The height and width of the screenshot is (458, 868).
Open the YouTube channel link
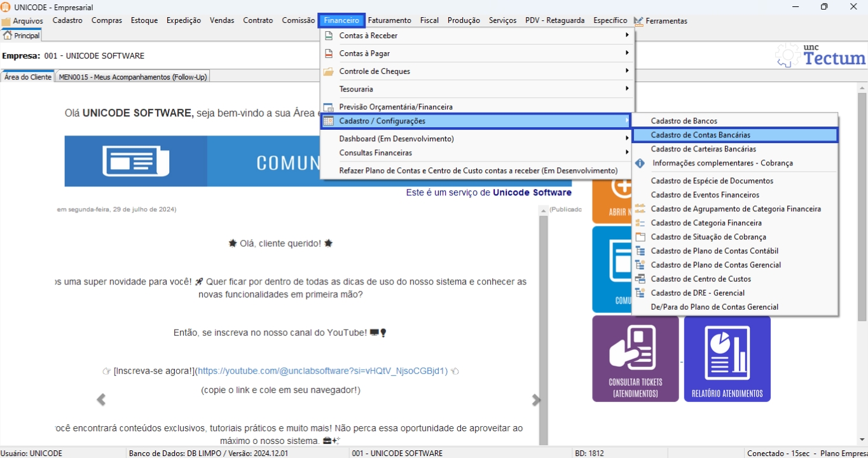[x=322, y=371]
